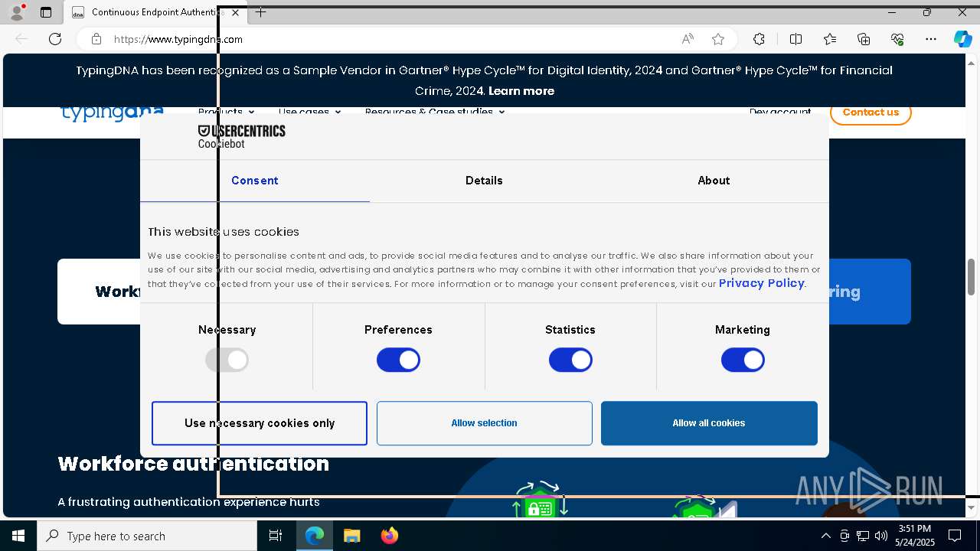Expand the Products menu
The width and height of the screenshot is (980, 551).
pyautogui.click(x=226, y=112)
